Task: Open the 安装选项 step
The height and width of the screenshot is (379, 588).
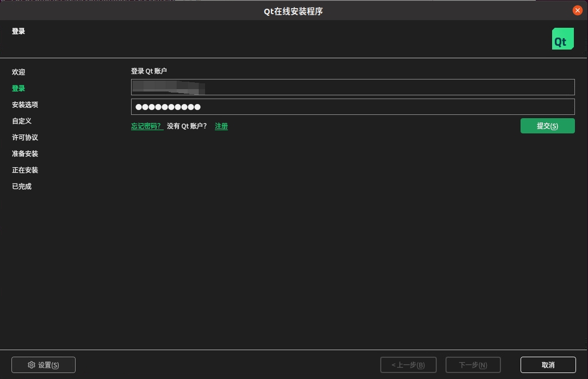Action: point(25,105)
